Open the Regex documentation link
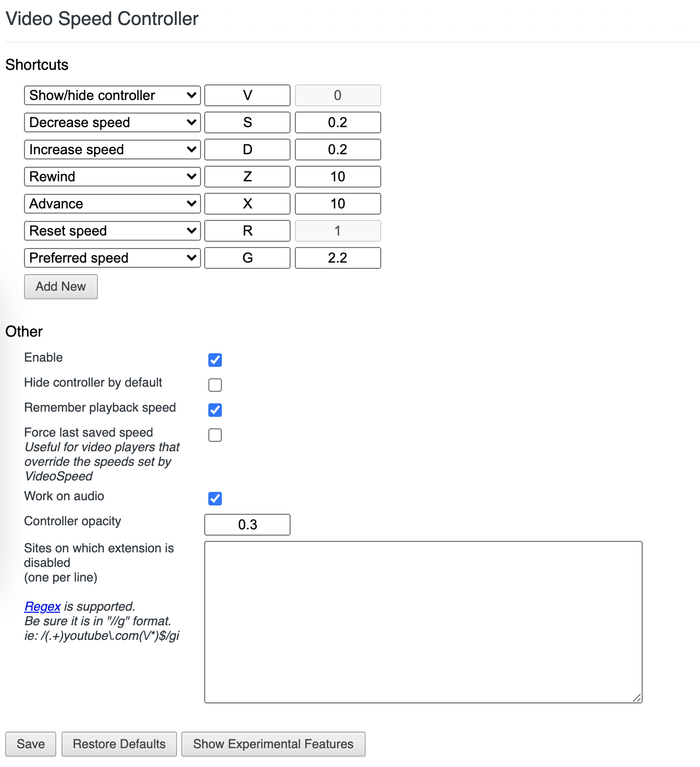 (42, 606)
